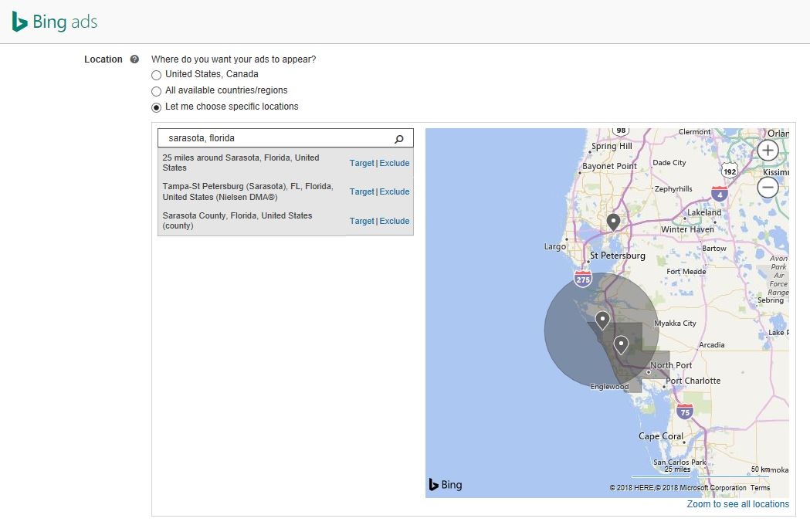The image size is (810, 532).
Task: Zoom out on the map with minus button
Action: coord(768,187)
